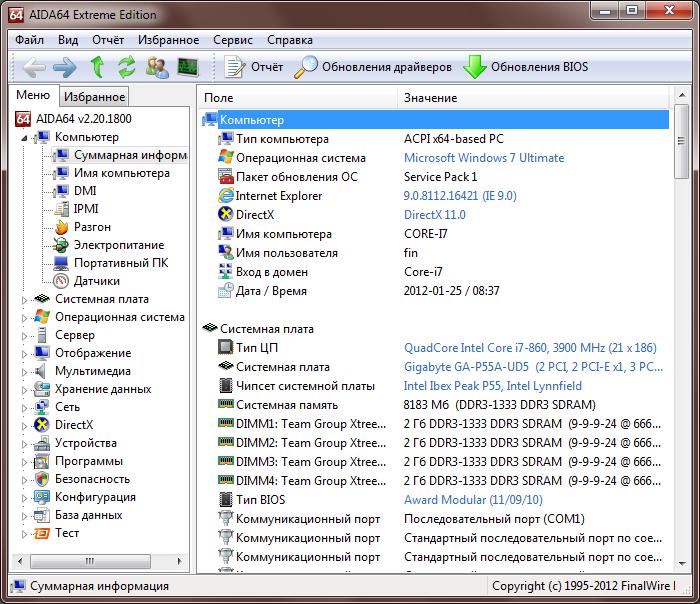Select DMI in the tree
Image resolution: width=700 pixels, height=604 pixels.
tap(85, 191)
